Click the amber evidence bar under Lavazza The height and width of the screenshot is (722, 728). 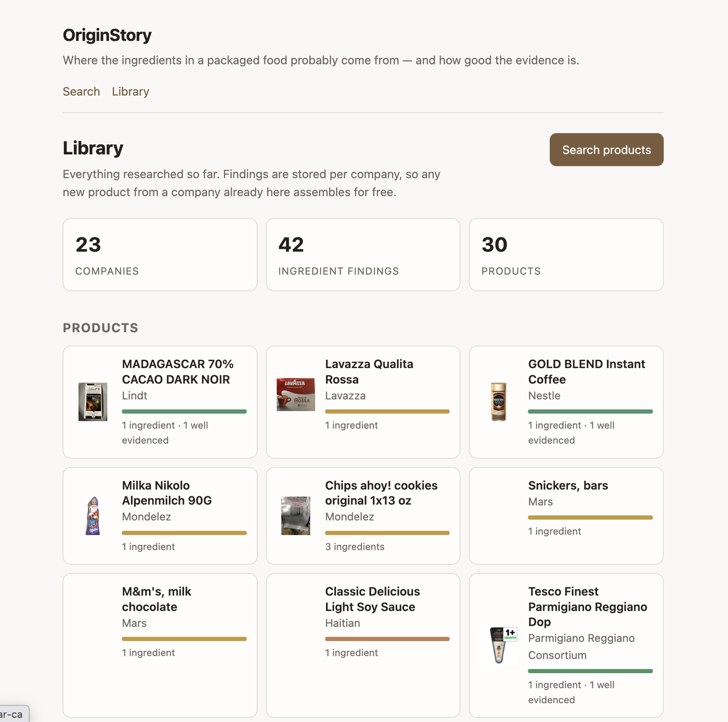pyautogui.click(x=387, y=412)
